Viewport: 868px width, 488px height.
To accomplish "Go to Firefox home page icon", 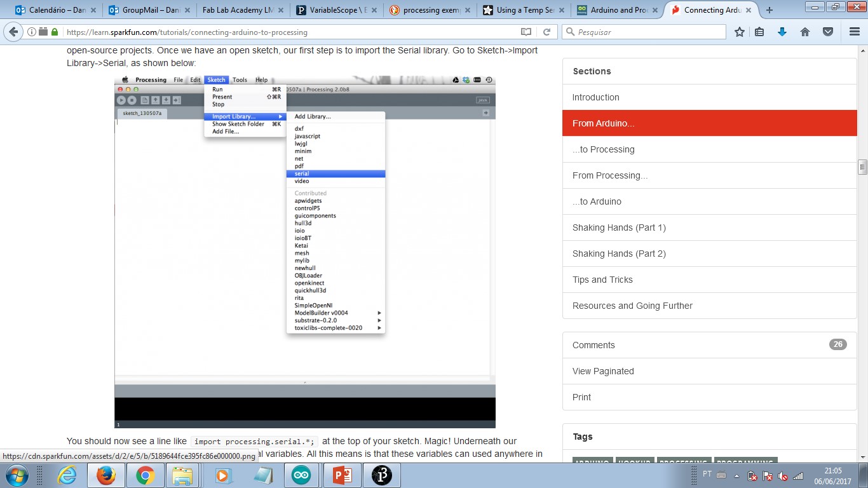I will pyautogui.click(x=804, y=32).
